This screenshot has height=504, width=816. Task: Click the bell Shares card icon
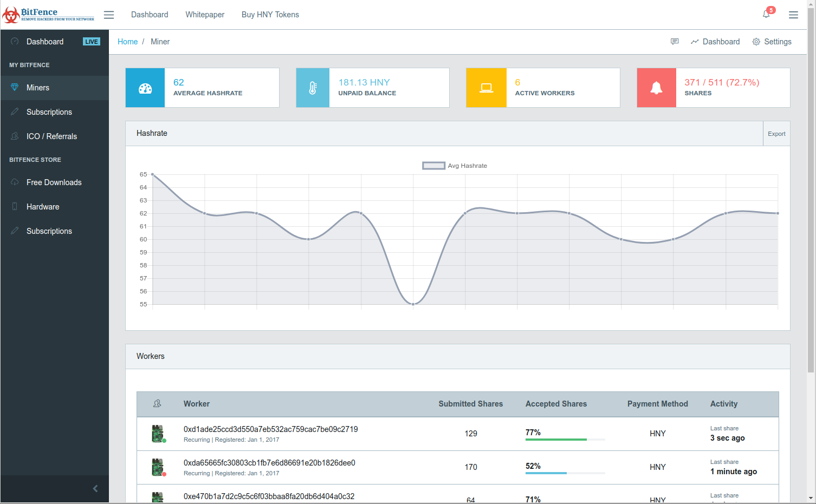click(656, 88)
